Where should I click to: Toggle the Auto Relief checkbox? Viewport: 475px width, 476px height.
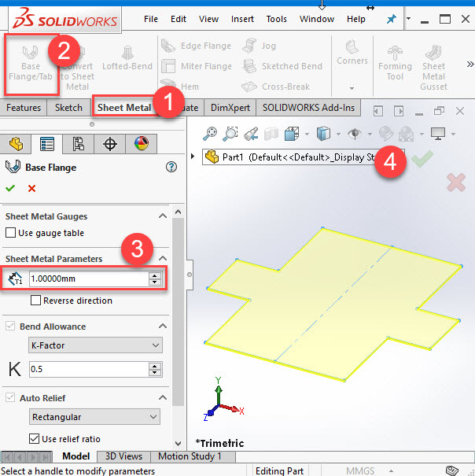[10, 397]
